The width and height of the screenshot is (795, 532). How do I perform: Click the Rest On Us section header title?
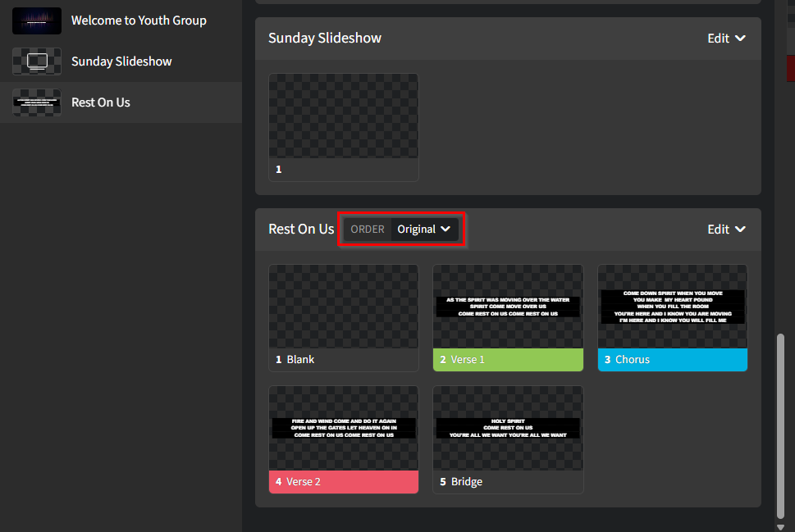300,230
